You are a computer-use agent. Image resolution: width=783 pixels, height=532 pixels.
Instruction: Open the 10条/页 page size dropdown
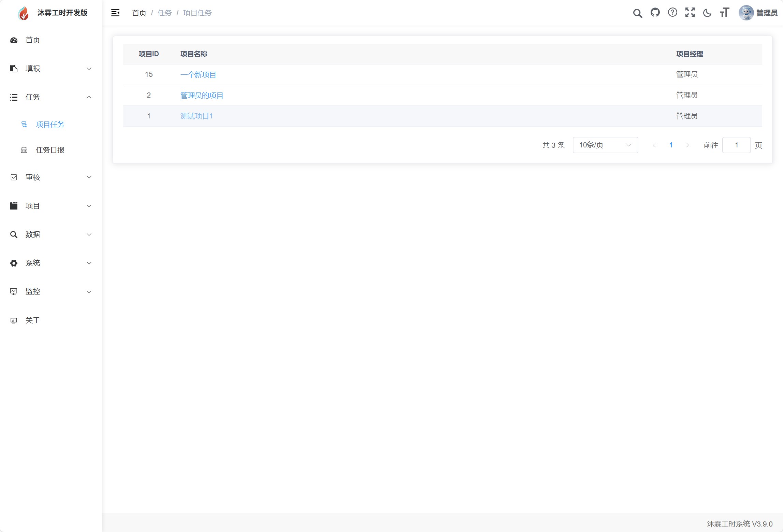[605, 145]
